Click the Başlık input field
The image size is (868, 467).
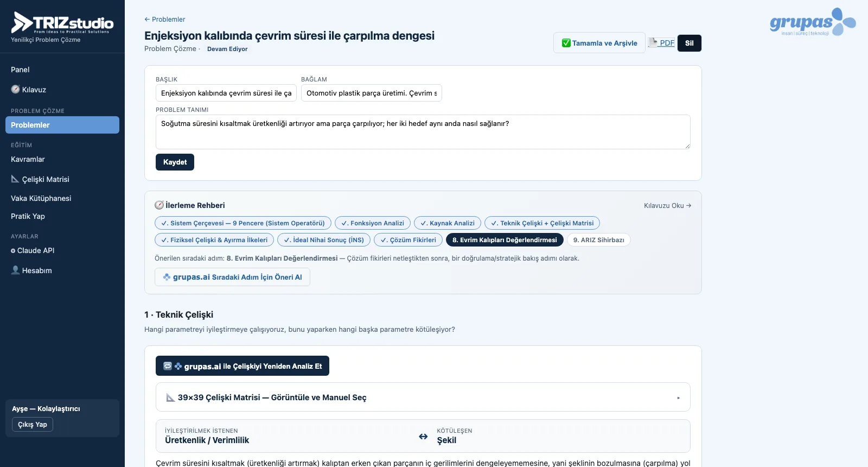[x=226, y=93]
